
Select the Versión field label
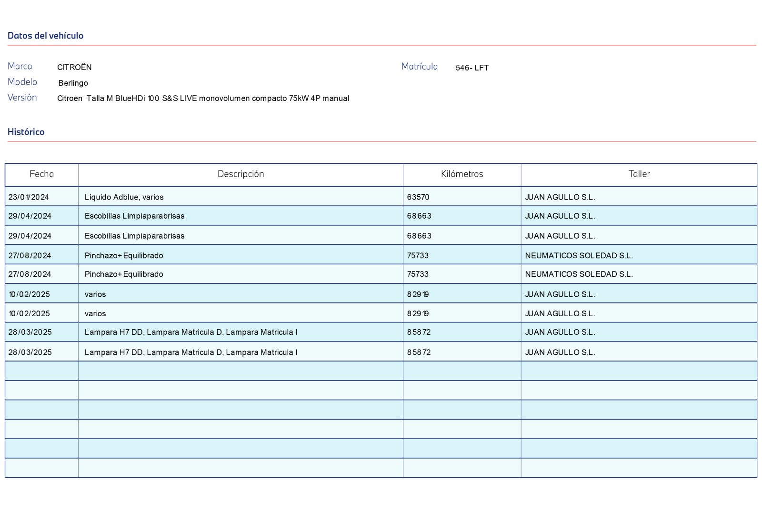click(22, 97)
